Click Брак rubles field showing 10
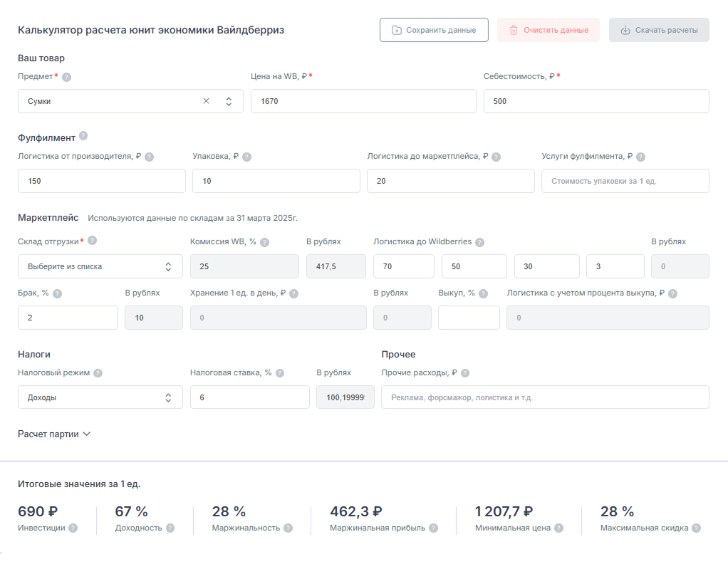 154,318
